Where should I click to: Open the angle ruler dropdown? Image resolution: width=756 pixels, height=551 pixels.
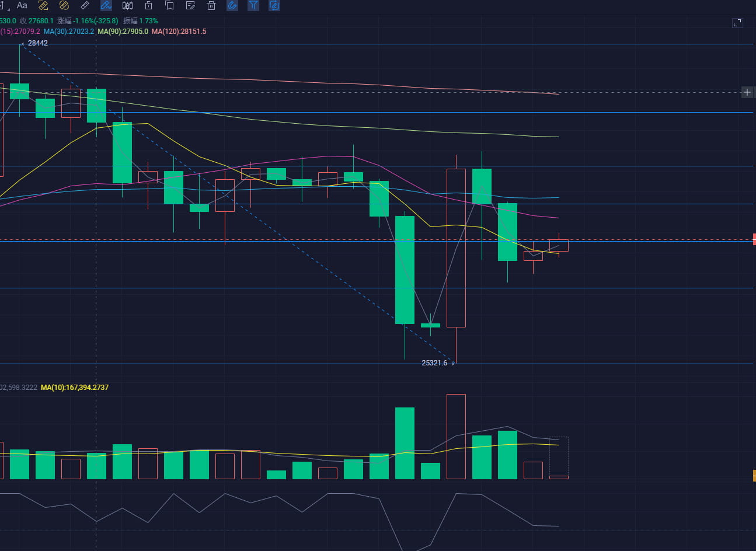point(43,5)
